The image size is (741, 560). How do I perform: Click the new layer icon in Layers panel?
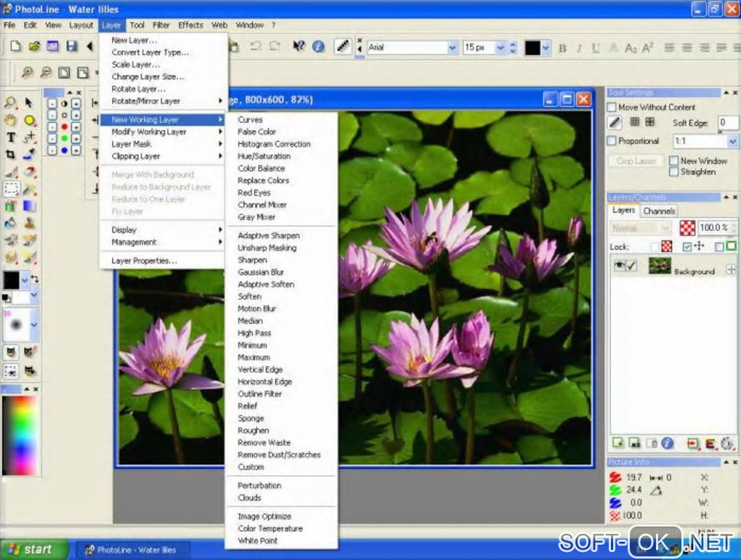tap(618, 443)
